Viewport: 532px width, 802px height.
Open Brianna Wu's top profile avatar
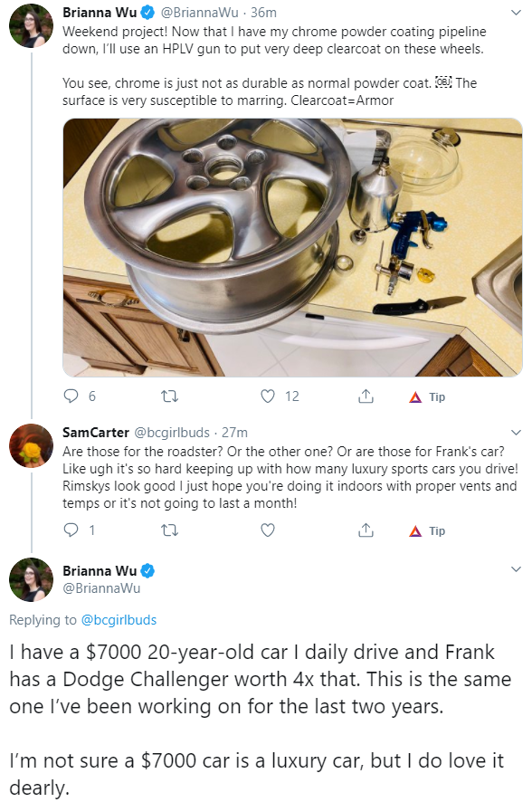(31, 25)
